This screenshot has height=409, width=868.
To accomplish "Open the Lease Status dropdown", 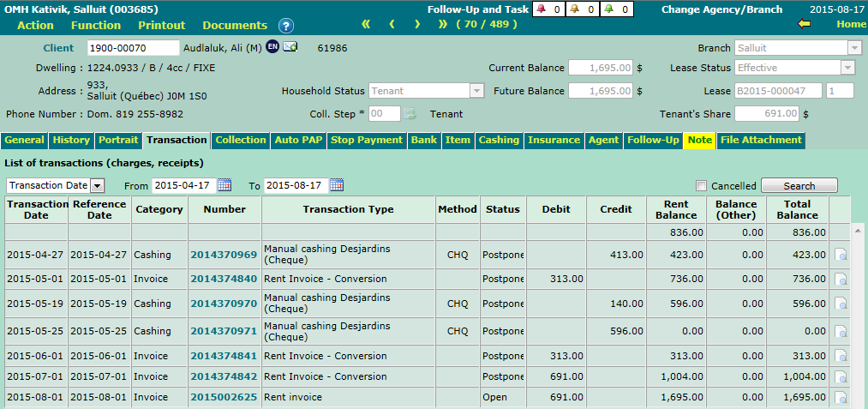I will (x=848, y=68).
